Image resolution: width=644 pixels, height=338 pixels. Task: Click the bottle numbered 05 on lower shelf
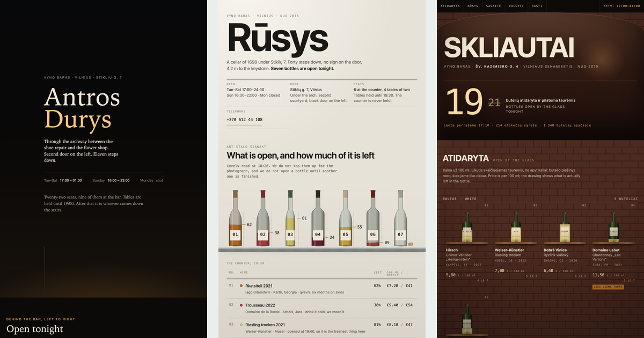[x=467, y=319]
